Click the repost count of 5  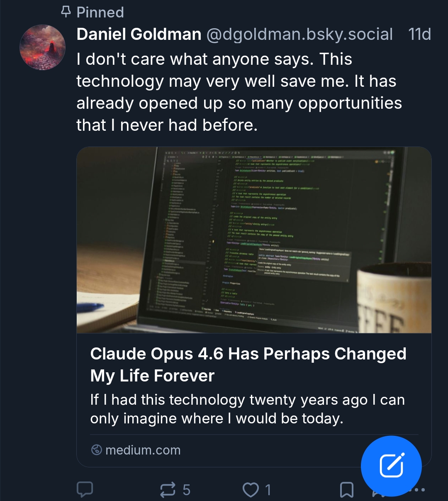[187, 490]
